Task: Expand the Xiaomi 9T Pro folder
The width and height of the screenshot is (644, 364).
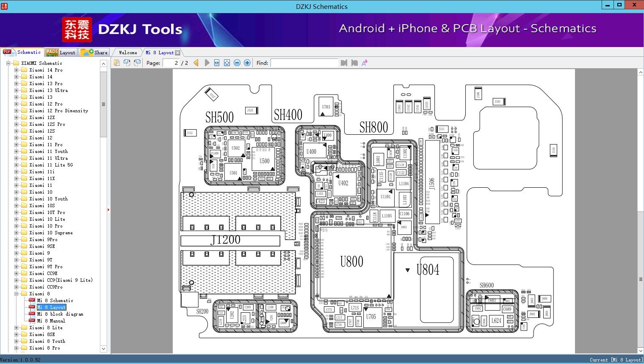Action: pyautogui.click(x=16, y=267)
